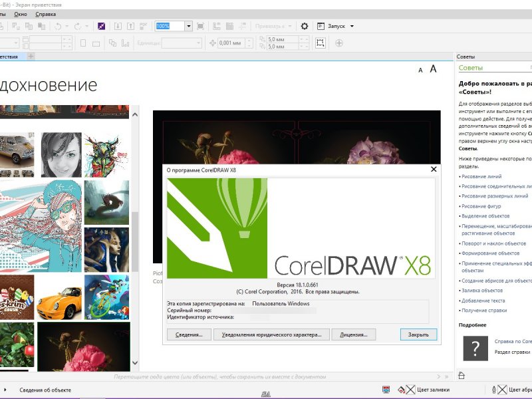Image resolution: width=532 pixels, height=399 pixels.
Task: Select the black-and-white portrait thumbnail
Action: [61, 155]
